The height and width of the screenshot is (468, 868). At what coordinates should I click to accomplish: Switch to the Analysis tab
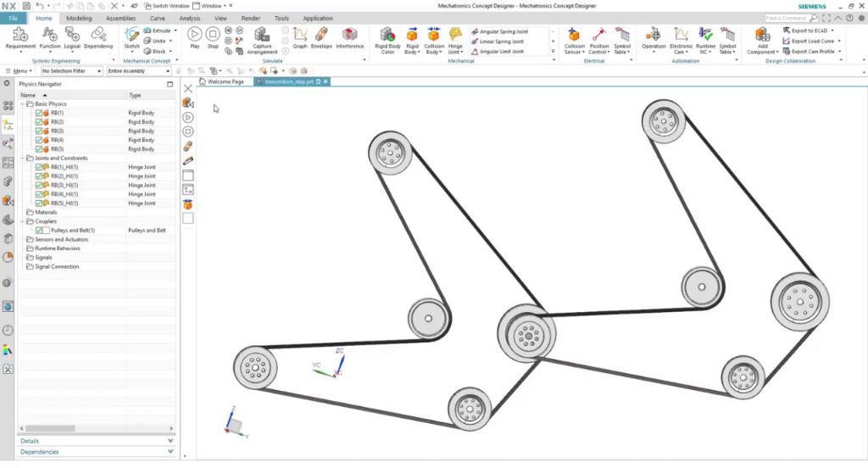190,19
